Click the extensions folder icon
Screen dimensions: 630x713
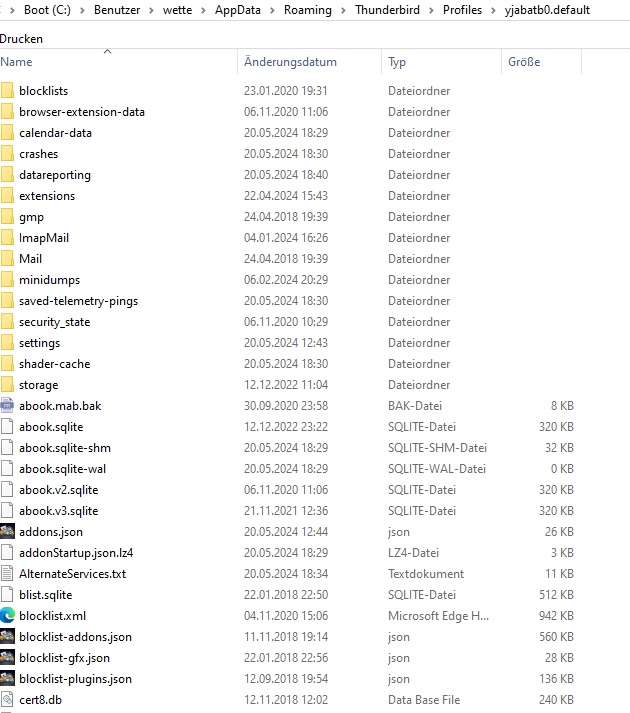point(7,196)
